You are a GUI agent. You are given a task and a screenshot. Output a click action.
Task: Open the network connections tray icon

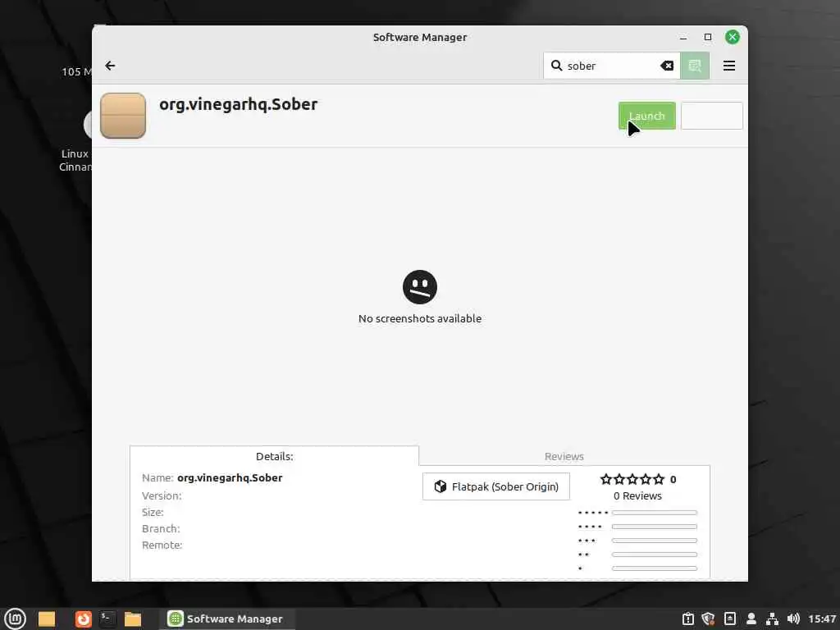coord(772,619)
